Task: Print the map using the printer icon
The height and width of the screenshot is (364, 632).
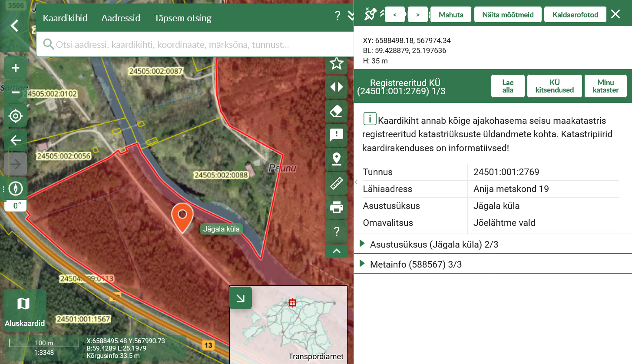Action: coord(336,208)
